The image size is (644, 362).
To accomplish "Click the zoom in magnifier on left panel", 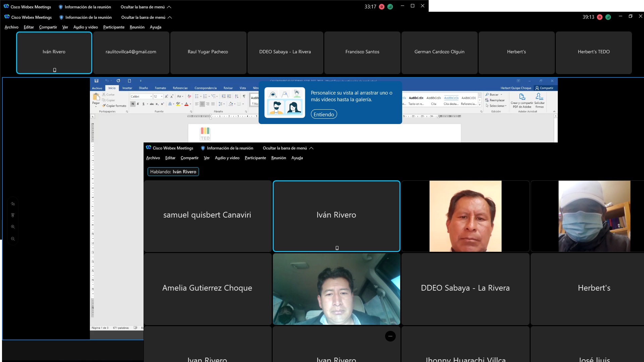I will point(13,227).
